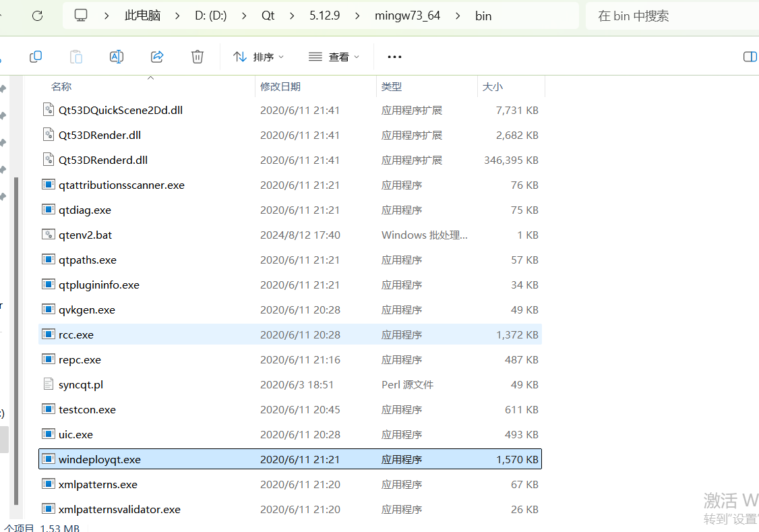Go to 此电脑 in the address bar

142,16
